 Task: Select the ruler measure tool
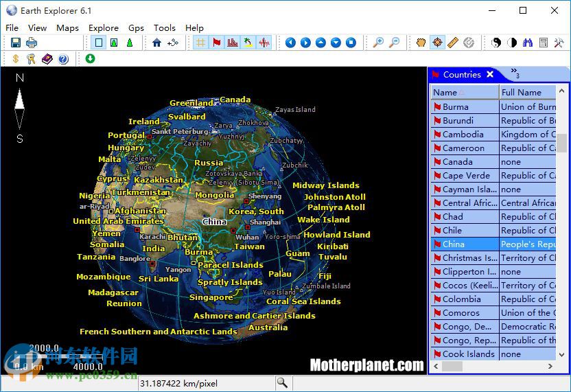[x=452, y=43]
